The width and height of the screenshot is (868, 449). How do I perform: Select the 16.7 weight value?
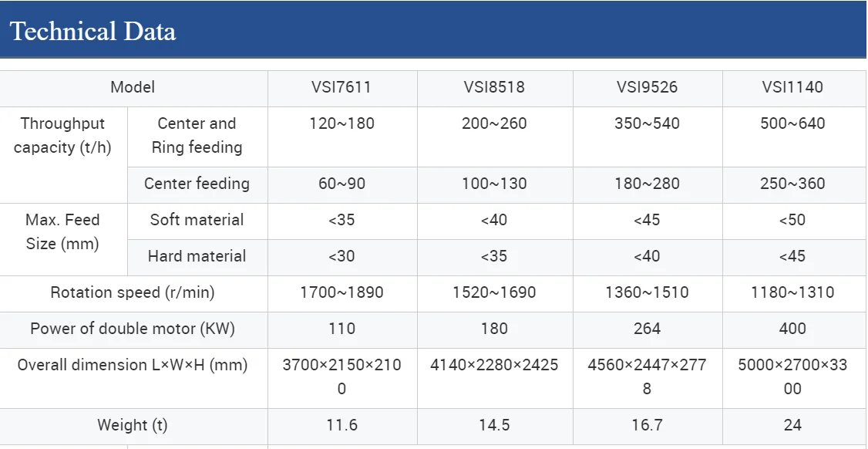pos(647,425)
